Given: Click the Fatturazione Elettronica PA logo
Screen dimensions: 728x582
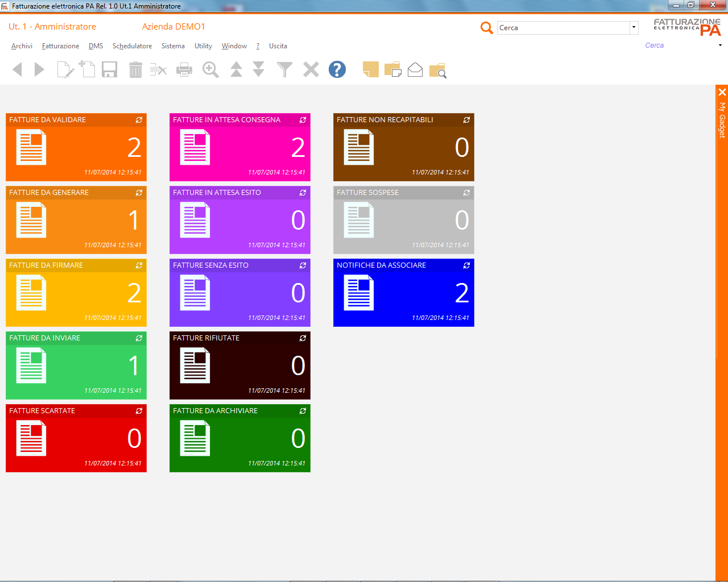Looking at the screenshot, I should pos(687,27).
